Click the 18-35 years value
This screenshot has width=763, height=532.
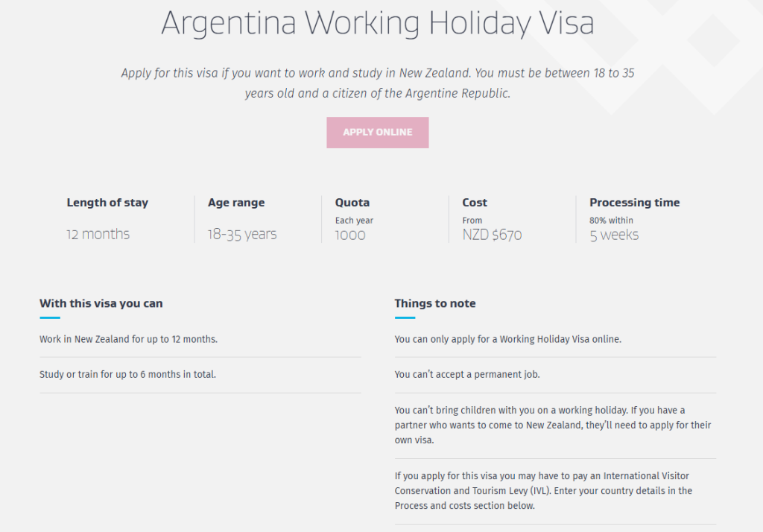(242, 234)
